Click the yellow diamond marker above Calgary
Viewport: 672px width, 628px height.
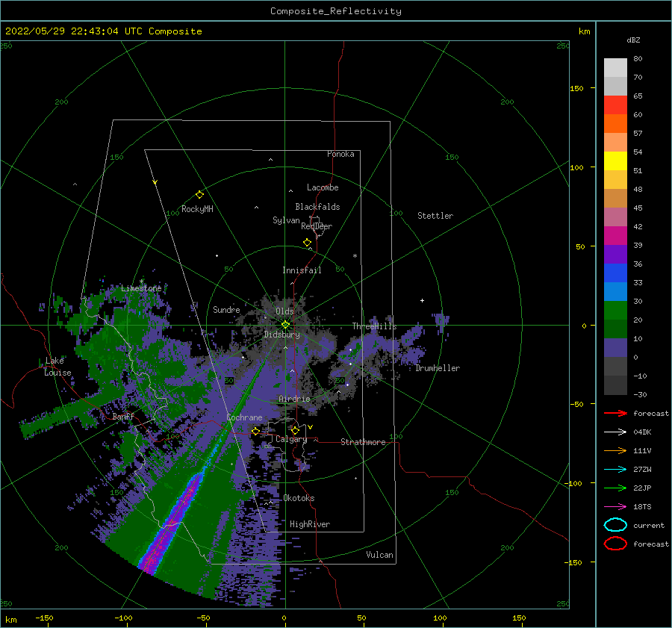295,430
